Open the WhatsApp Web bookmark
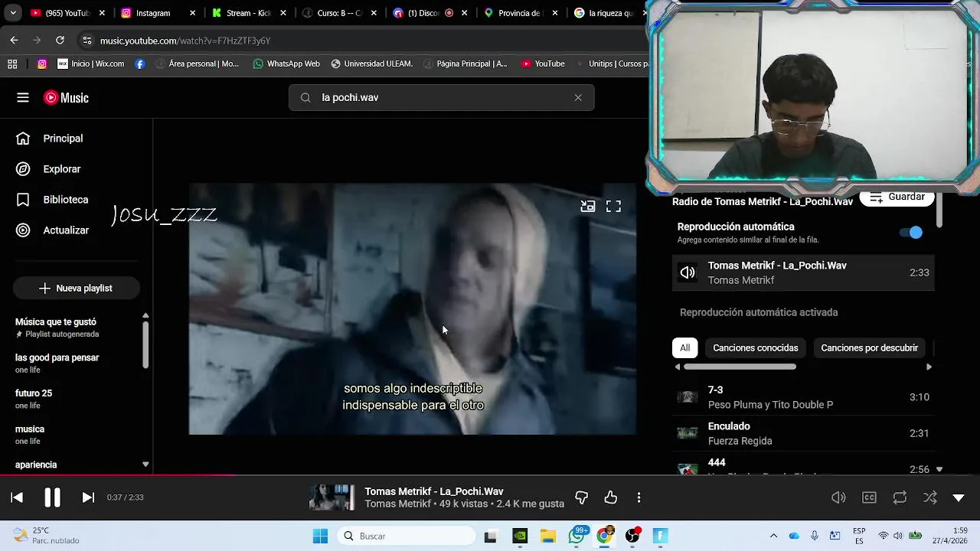980x551 pixels. click(286, 64)
